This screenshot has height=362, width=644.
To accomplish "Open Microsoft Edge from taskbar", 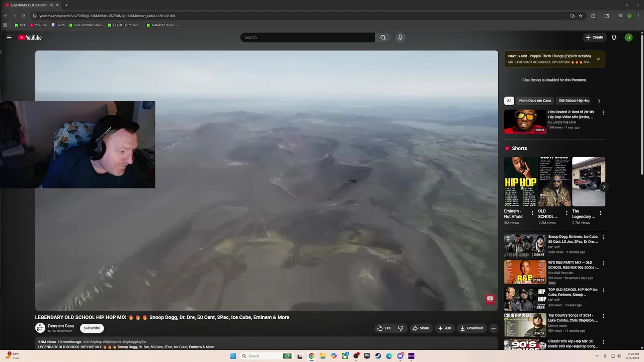I will tap(389, 356).
